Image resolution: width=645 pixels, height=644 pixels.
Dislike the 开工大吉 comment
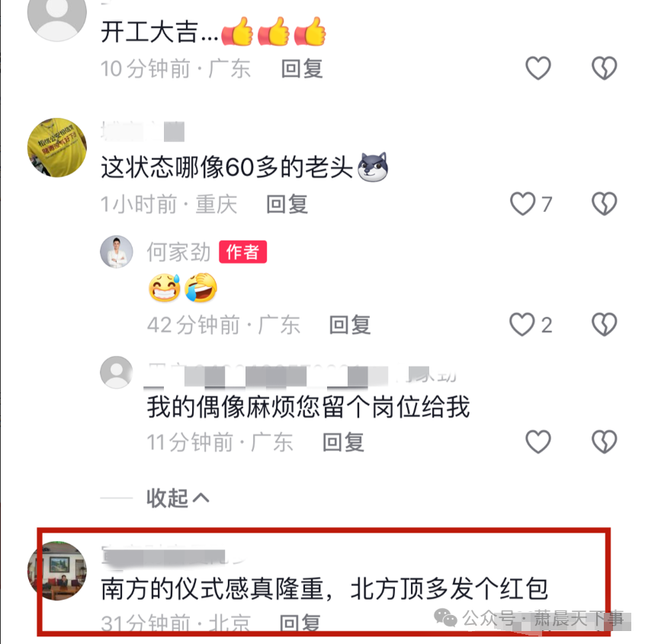[x=605, y=68]
